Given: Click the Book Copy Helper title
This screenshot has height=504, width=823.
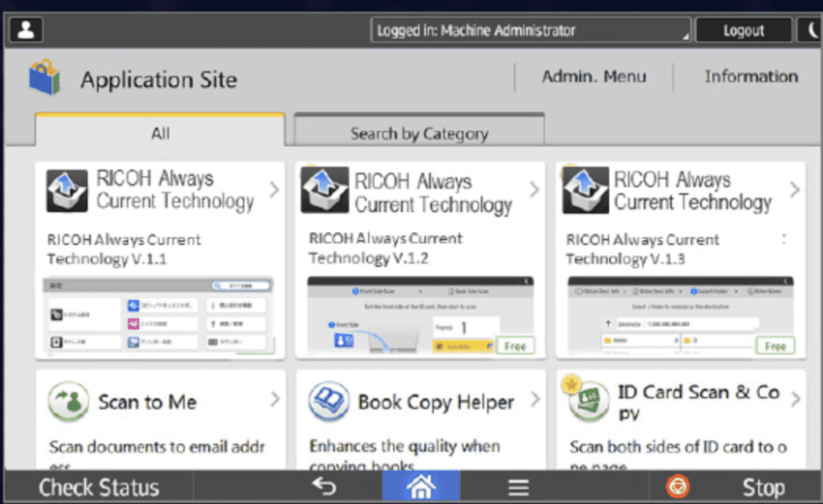Looking at the screenshot, I should coord(436,403).
